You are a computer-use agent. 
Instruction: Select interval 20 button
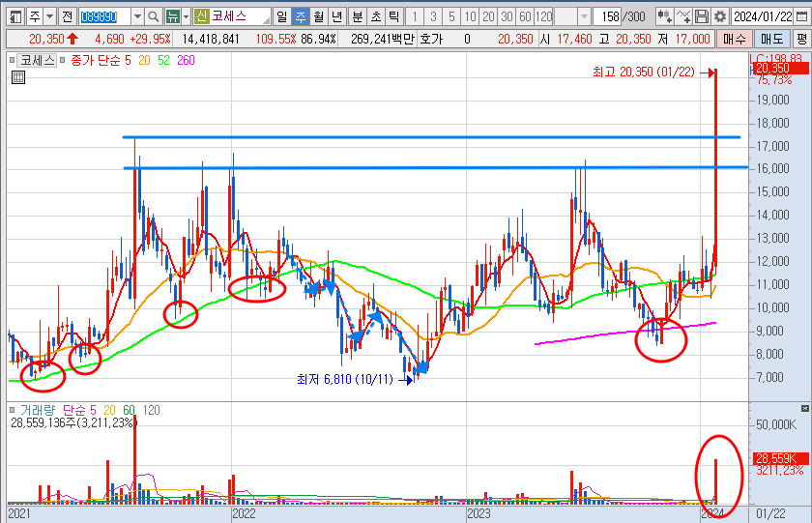click(488, 17)
